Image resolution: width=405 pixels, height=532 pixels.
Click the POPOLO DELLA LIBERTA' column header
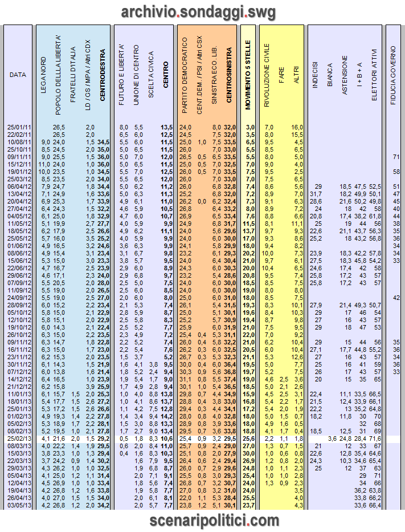coord(58,75)
